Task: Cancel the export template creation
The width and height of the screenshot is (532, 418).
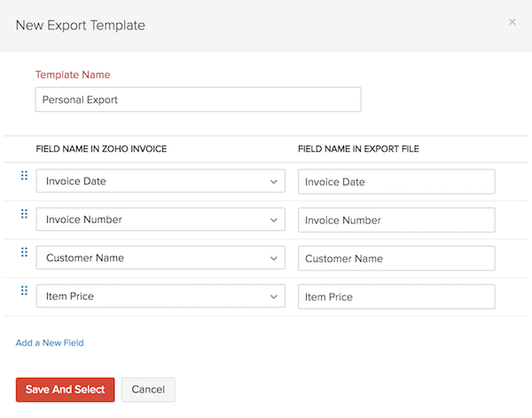Action: click(x=148, y=390)
